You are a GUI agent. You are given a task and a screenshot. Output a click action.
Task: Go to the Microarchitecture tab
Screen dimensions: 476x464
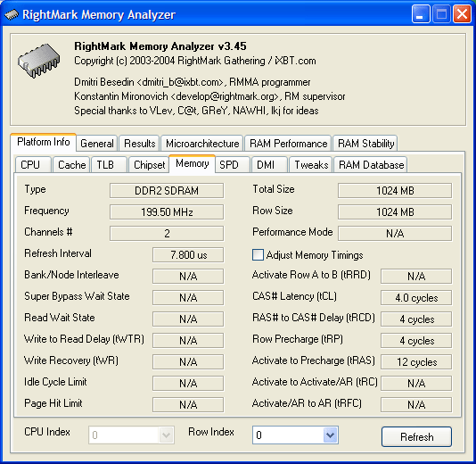pyautogui.click(x=202, y=144)
